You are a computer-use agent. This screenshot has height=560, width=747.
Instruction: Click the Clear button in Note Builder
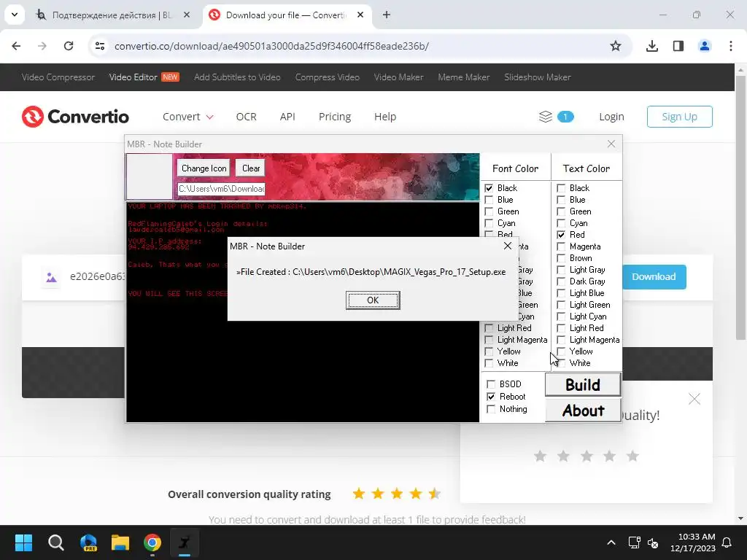[x=251, y=168]
